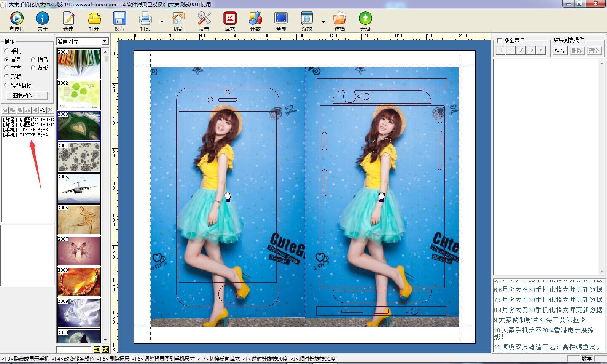Click the pin layer icon

[43, 110]
